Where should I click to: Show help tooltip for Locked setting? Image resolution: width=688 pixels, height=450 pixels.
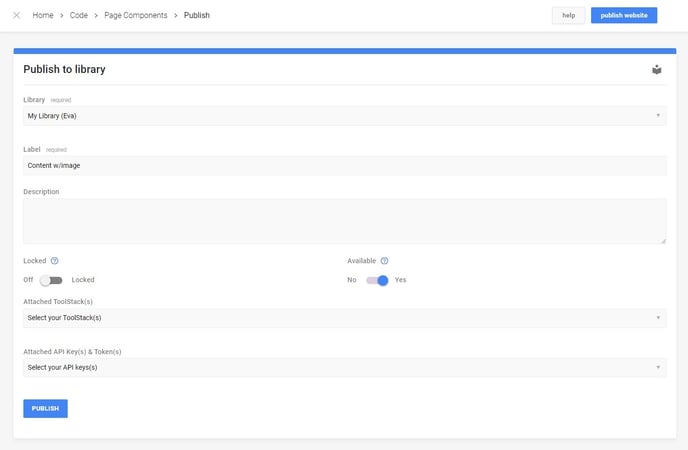tap(54, 261)
